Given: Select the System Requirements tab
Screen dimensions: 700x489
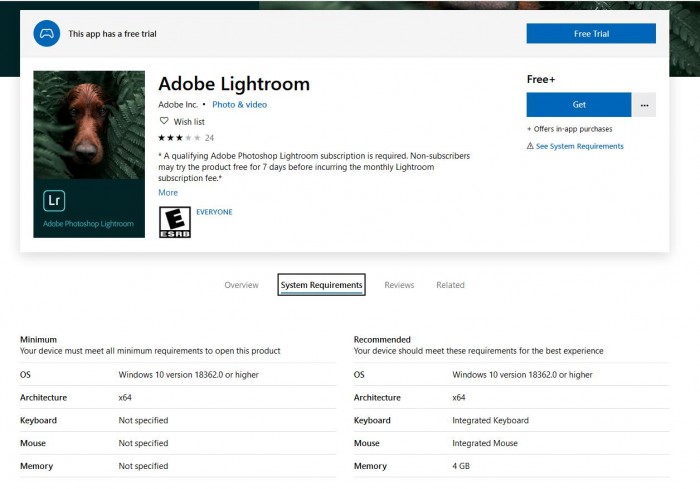Looking at the screenshot, I should tap(321, 285).
